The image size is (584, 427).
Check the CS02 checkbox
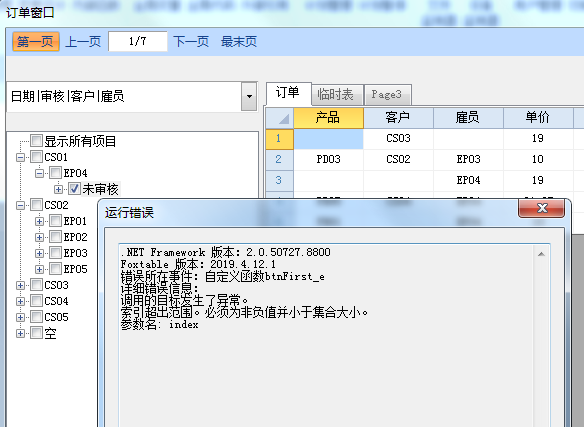(x=36, y=205)
